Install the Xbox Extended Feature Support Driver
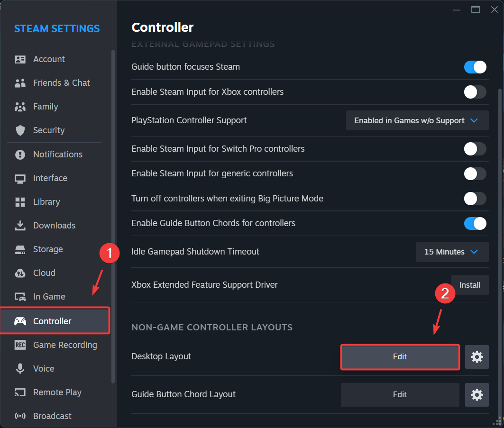Screen dimensions: 504x428 (x=470, y=285)
